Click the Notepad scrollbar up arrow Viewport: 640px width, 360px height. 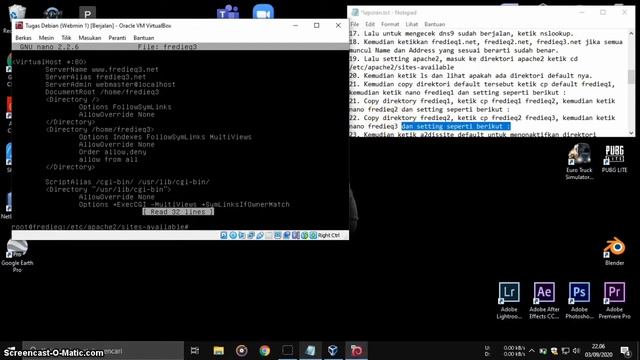pos(631,33)
